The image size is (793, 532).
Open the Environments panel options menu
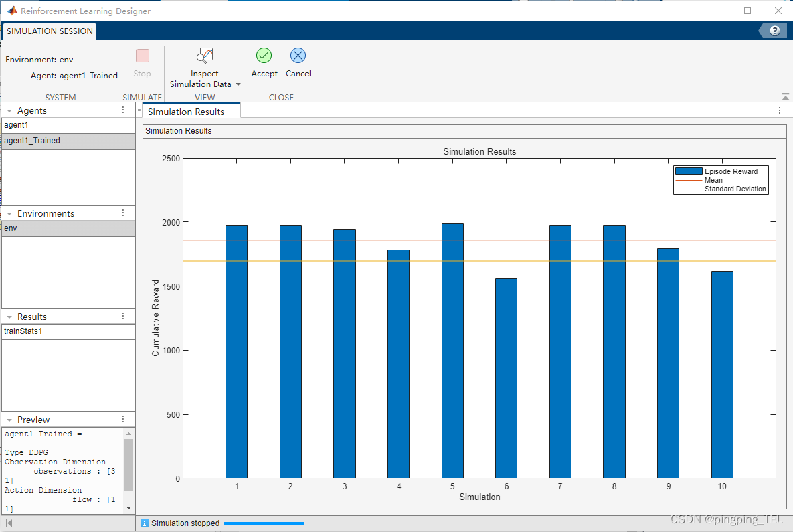pyautogui.click(x=123, y=213)
